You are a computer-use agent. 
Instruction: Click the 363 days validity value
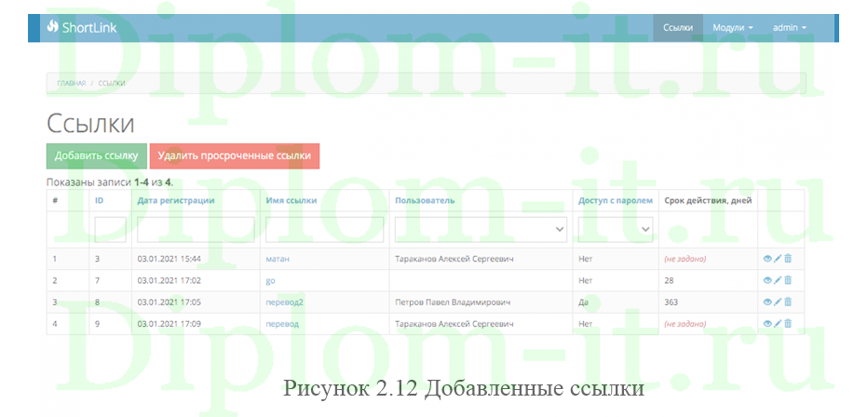(x=671, y=302)
